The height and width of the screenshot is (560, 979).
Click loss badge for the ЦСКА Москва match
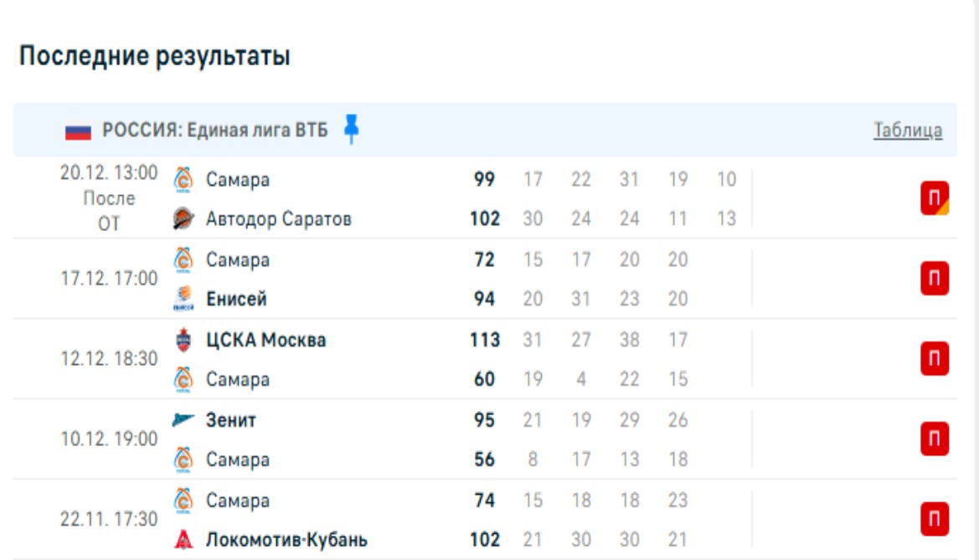[935, 359]
